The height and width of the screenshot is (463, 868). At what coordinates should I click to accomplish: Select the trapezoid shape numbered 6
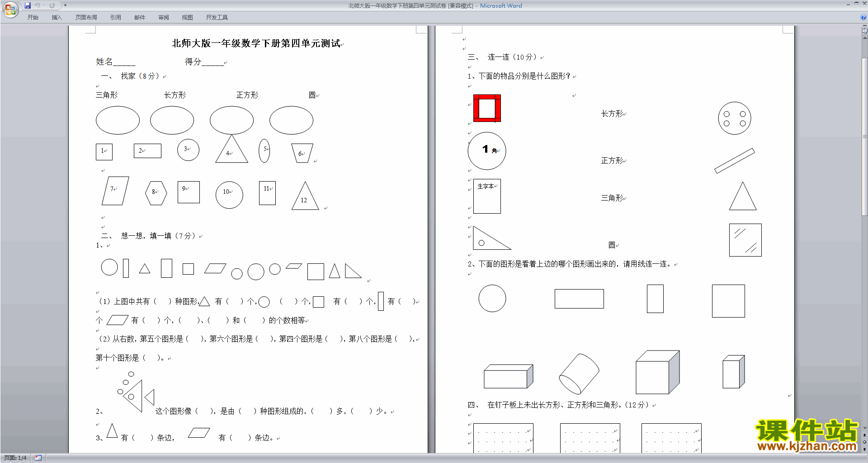pyautogui.click(x=302, y=153)
